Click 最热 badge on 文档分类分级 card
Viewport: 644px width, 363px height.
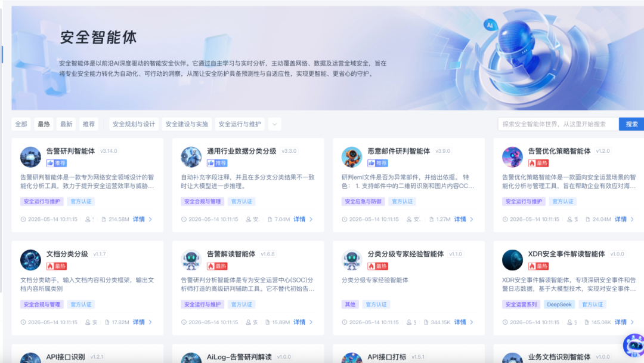57,266
